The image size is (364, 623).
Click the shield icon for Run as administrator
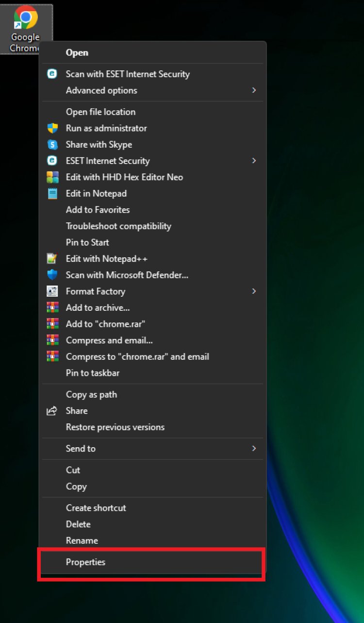(x=52, y=128)
